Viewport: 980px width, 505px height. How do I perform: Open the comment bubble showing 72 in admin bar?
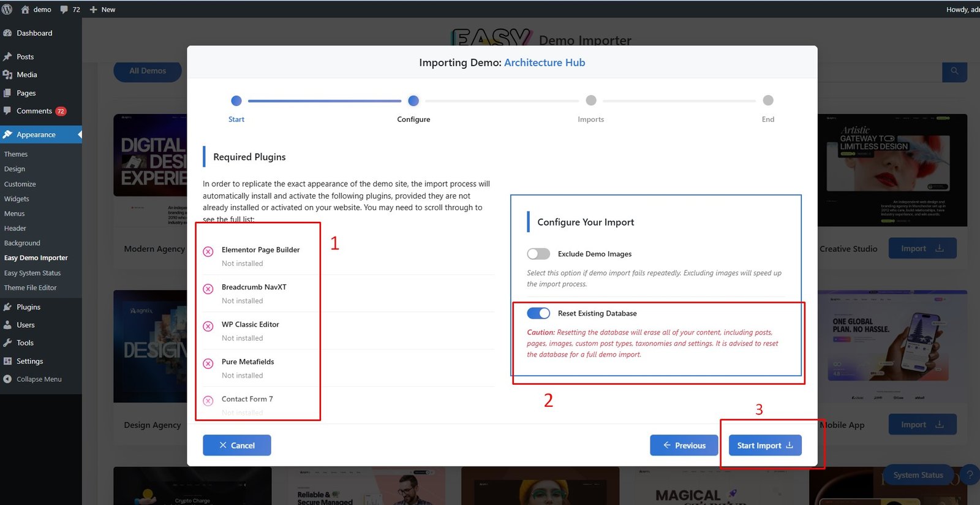click(x=64, y=9)
